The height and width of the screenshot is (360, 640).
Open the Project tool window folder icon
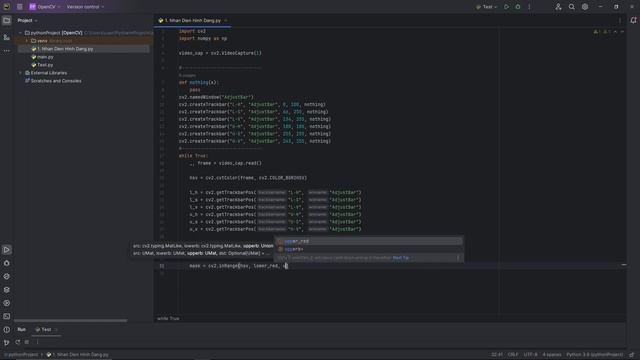7,20
